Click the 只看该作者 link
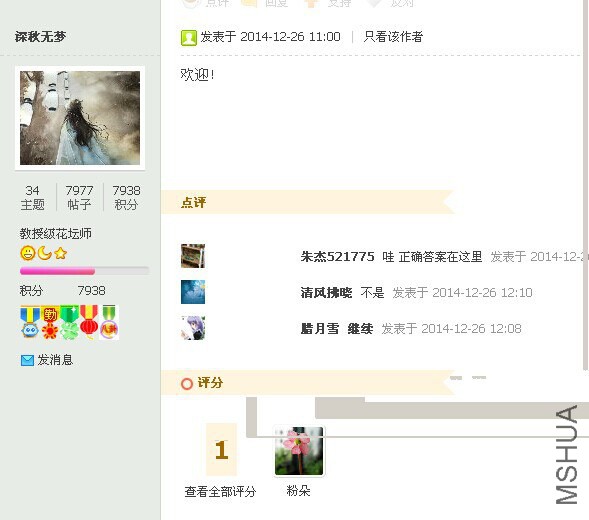 393,37
